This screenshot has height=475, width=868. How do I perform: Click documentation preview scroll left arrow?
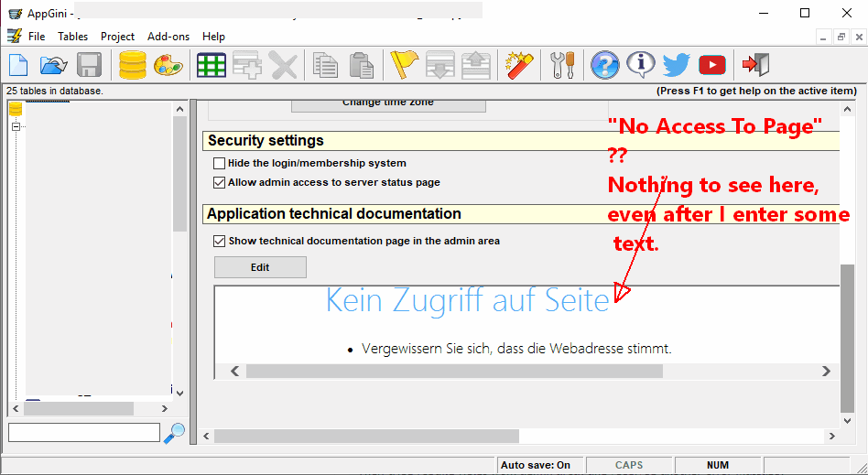[x=234, y=371]
